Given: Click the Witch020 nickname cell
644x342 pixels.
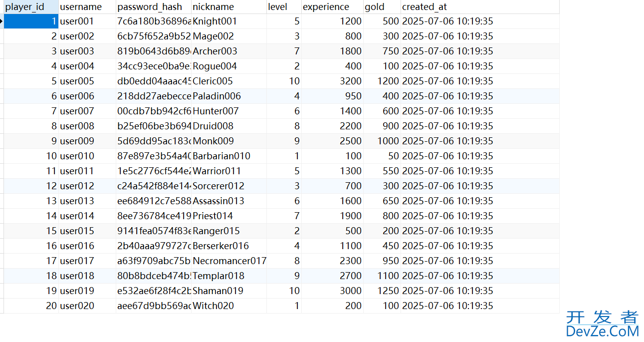Looking at the screenshot, I should click(x=228, y=306).
